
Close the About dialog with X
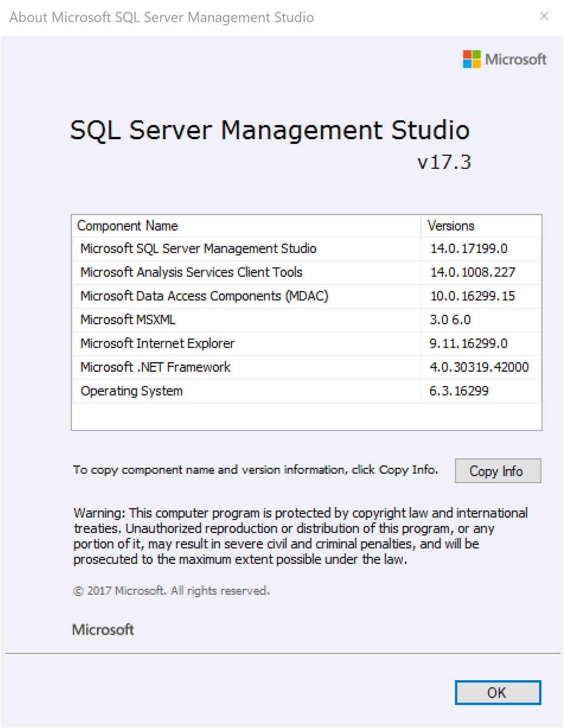click(x=544, y=16)
